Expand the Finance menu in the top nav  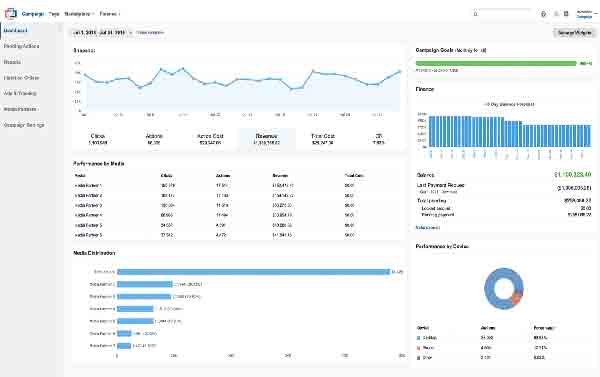click(x=110, y=14)
